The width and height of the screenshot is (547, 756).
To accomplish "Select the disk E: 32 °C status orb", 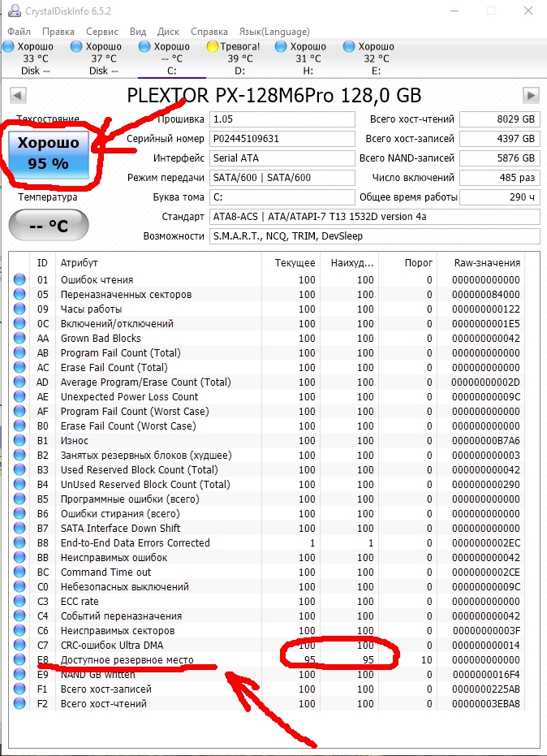I will point(349,47).
